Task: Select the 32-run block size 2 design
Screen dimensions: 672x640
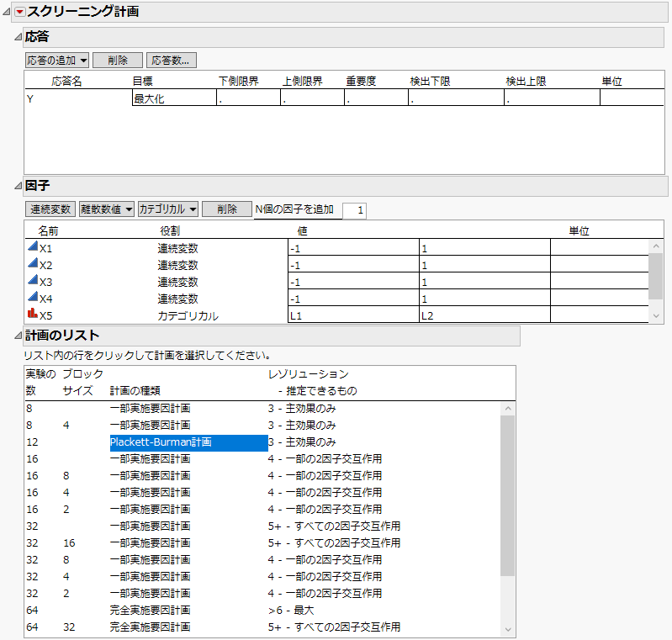Action: pyautogui.click(x=262, y=593)
